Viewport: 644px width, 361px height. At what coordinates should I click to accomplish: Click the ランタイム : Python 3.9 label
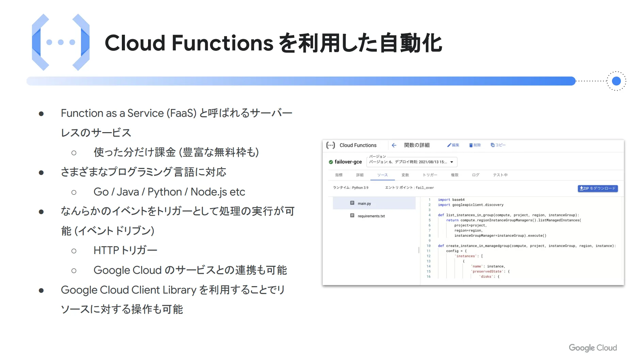click(x=350, y=188)
